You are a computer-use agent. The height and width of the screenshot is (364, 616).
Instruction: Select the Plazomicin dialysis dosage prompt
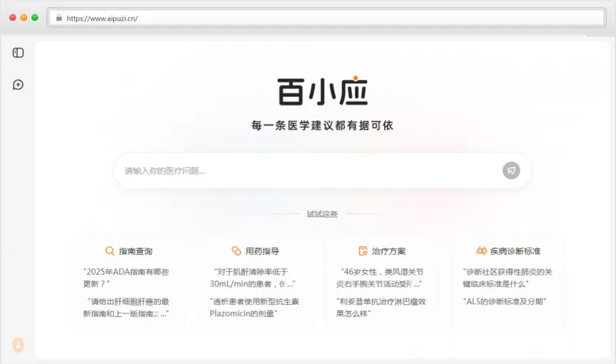253,307
